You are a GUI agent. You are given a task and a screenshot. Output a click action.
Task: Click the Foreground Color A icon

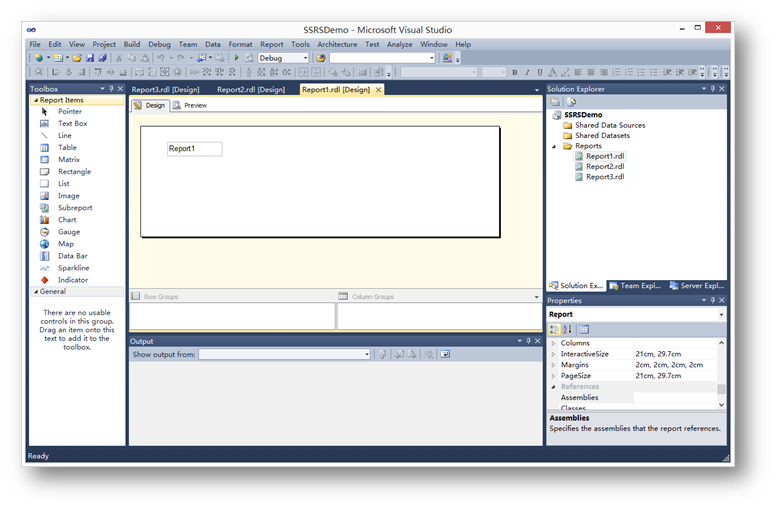click(x=553, y=72)
